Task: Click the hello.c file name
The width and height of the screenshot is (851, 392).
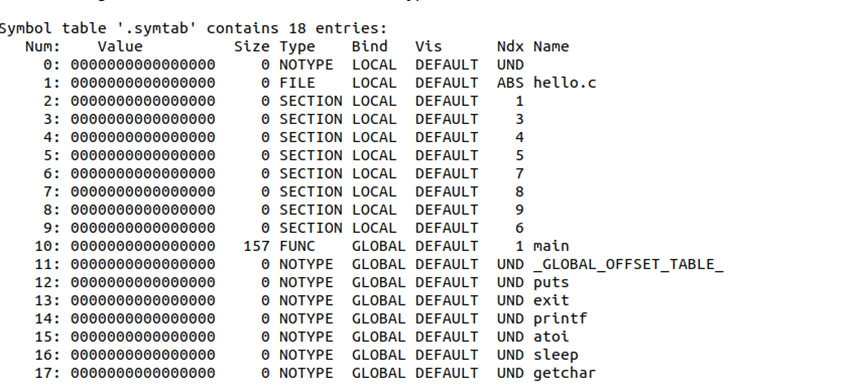Action: pyautogui.click(x=564, y=83)
